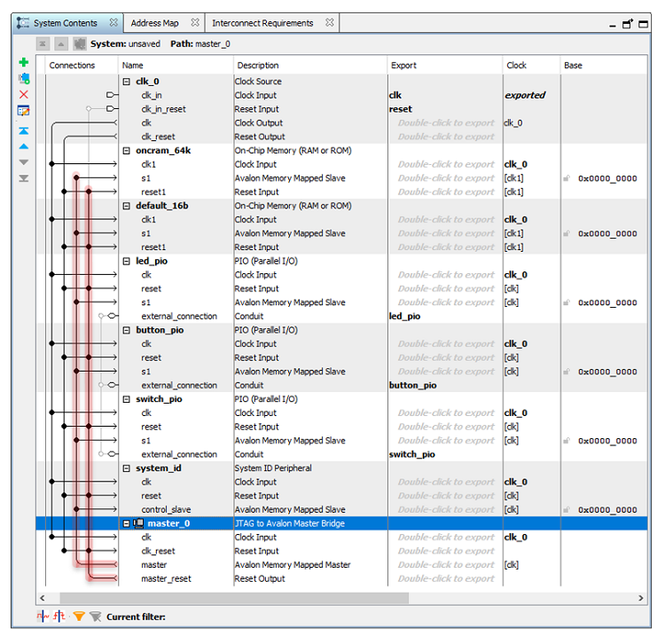Click the red X Remove icon
Image resolution: width=665 pixels, height=644 pixels.
[24, 94]
